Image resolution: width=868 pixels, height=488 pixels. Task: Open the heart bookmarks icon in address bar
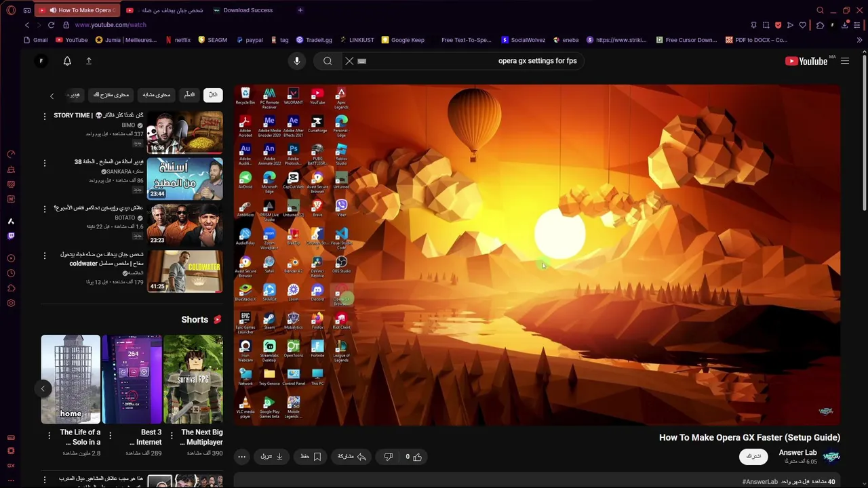803,25
